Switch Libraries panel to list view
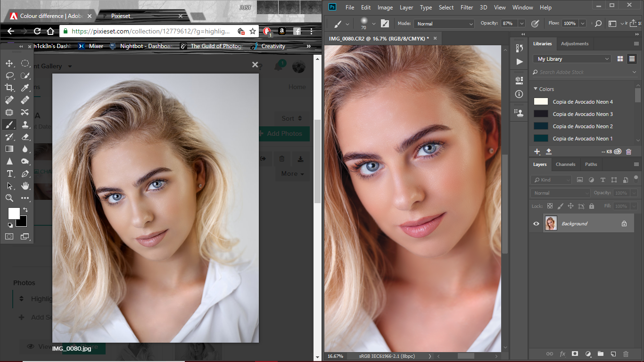The width and height of the screenshot is (644, 362). [x=632, y=59]
